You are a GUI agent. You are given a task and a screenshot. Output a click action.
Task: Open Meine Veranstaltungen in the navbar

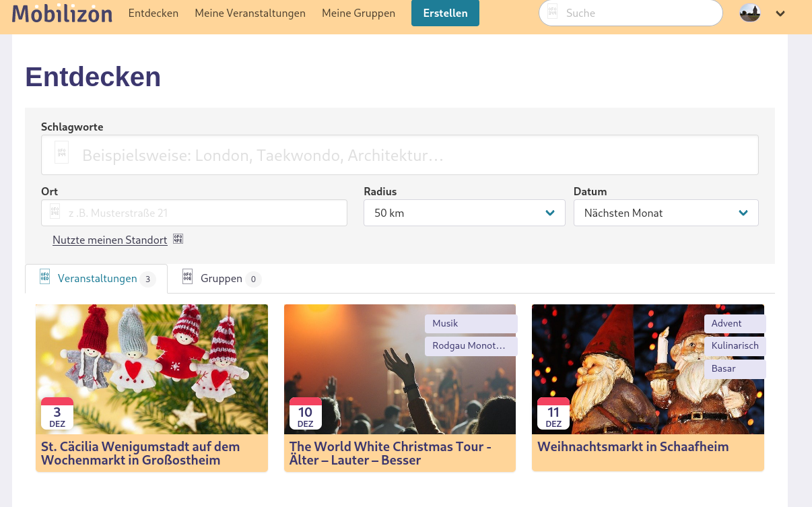click(x=250, y=13)
